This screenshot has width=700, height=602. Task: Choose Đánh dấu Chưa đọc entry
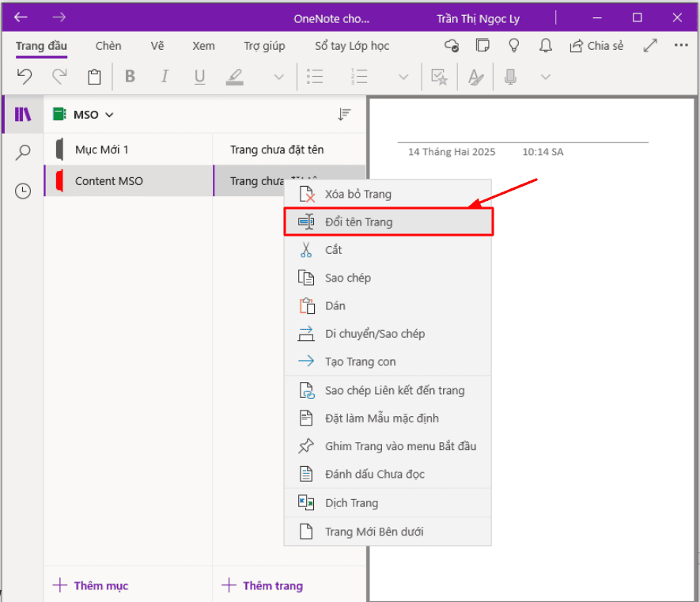(388, 474)
